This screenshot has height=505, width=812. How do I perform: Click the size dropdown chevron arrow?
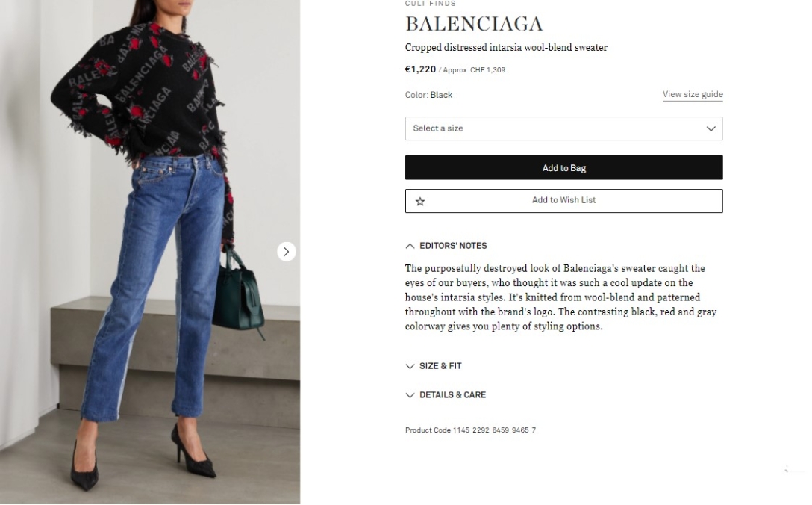point(710,128)
